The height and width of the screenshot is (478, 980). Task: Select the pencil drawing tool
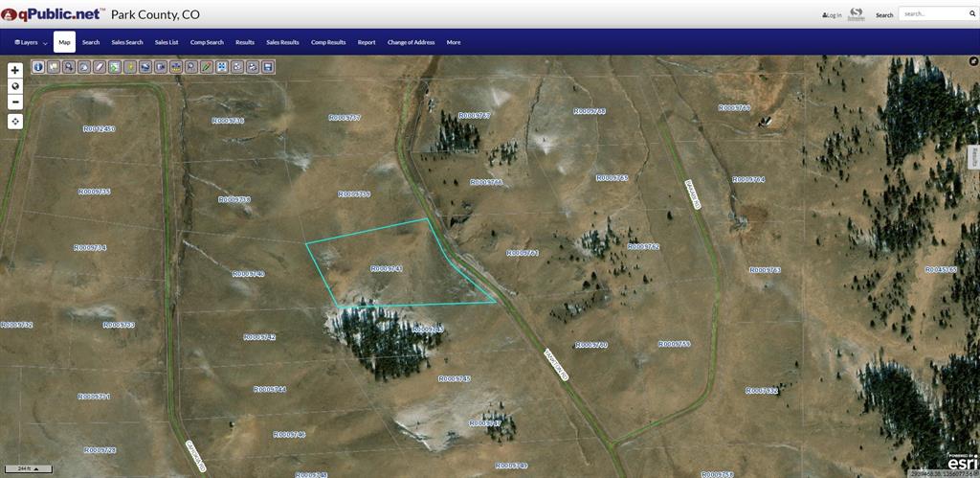click(207, 67)
